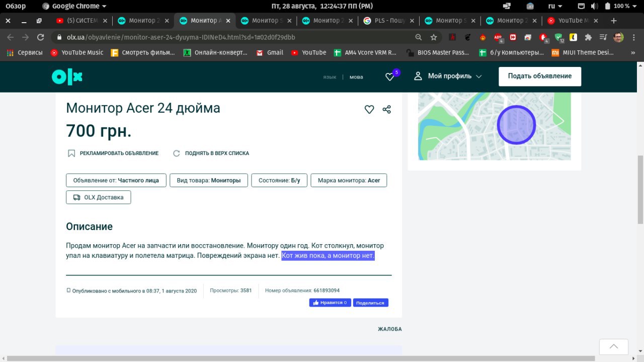The height and width of the screenshot is (362, 644).
Task: Click the page vertical scrollbar thumb
Action: click(x=640, y=189)
